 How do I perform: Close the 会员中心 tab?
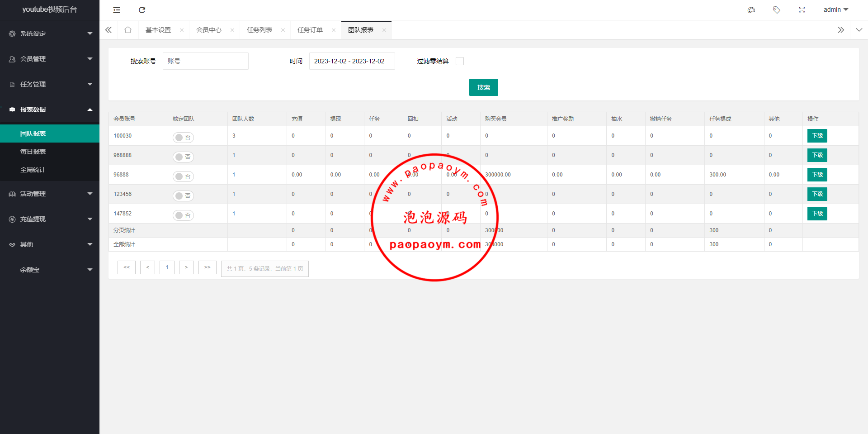[x=232, y=30]
